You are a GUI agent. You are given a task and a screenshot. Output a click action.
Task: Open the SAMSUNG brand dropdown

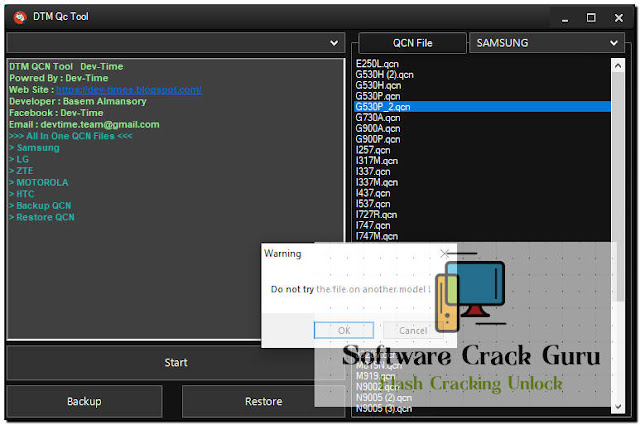547,43
